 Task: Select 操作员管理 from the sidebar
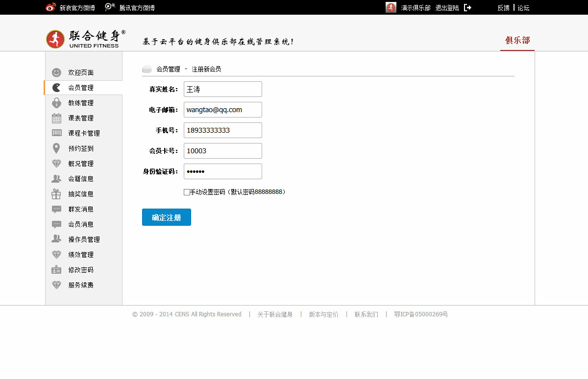click(84, 239)
